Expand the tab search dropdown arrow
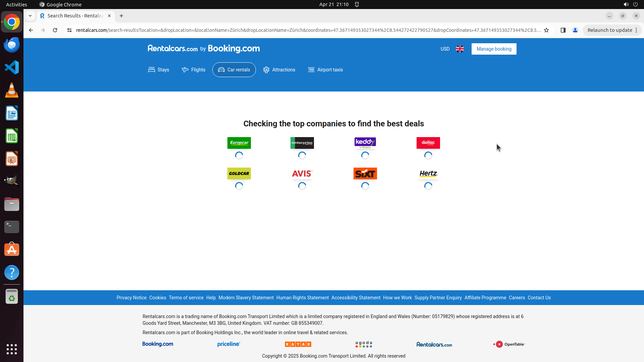The image size is (644, 362). point(30,16)
